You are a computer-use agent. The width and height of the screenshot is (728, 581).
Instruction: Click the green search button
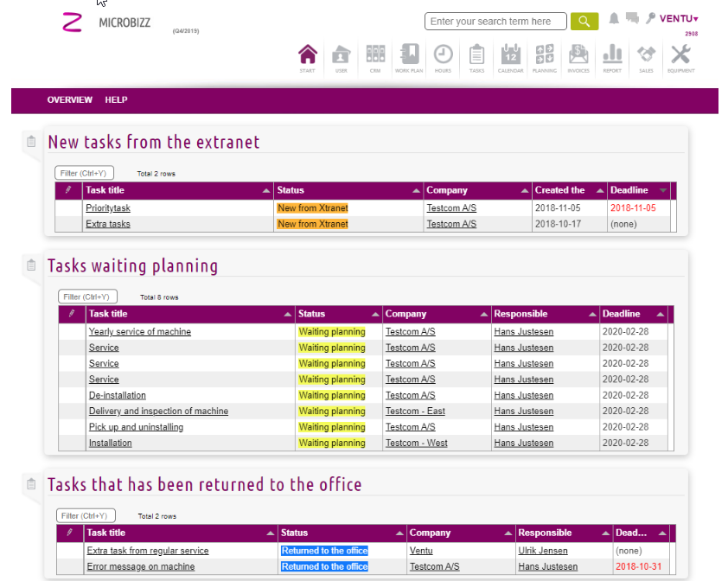(584, 22)
